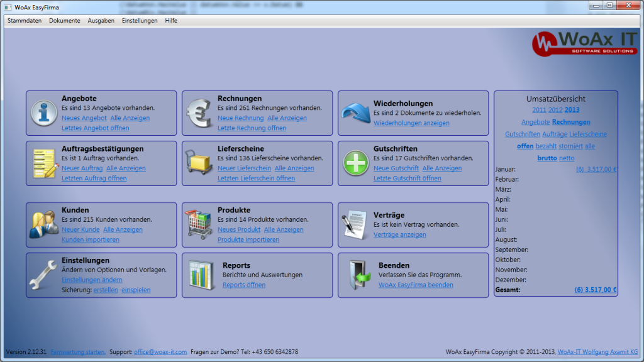Screen dimensions: 644x362
Task: Click Einstellungen ändern link
Action: [x=92, y=280]
